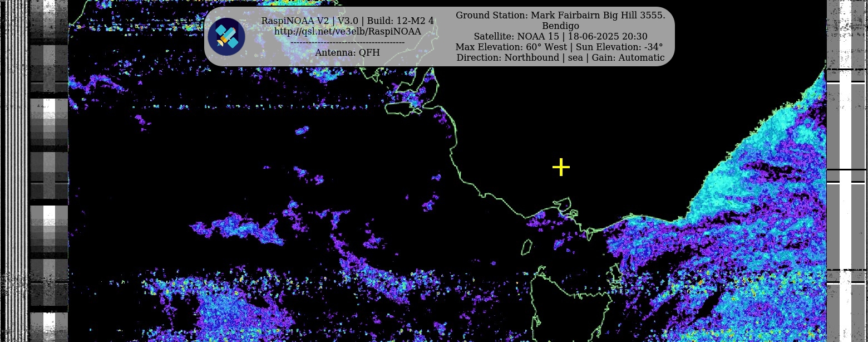
Task: Click the dashed separator line under the URL
Action: click(347, 42)
